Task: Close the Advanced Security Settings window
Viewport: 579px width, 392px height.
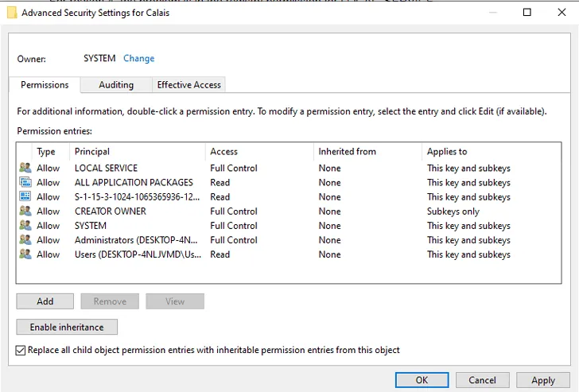Action: tap(562, 12)
